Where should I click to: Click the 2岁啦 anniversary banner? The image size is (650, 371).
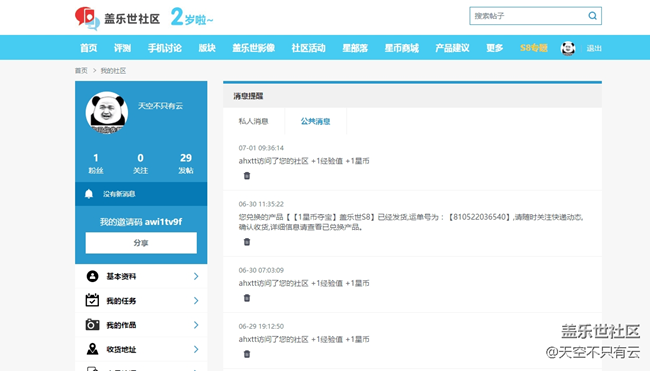tap(192, 17)
